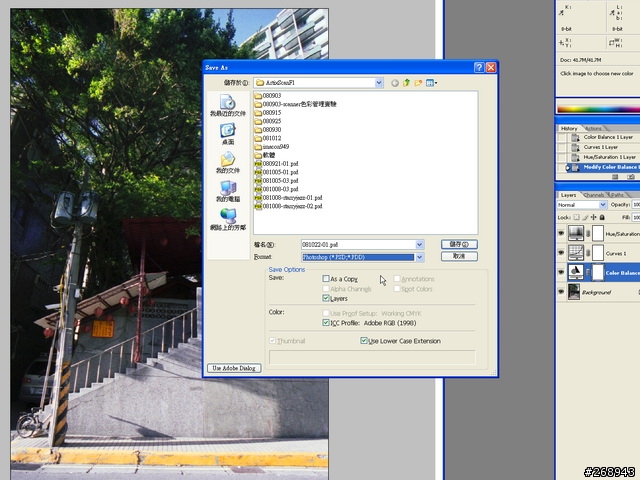Open 桌面 (Desktop) in the places bar
This screenshot has height=480, width=640.
[x=228, y=134]
